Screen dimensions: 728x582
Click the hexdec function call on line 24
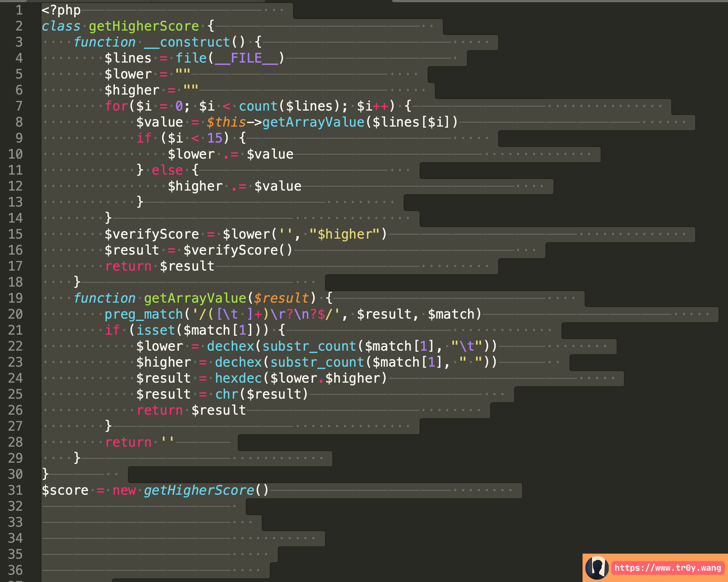238,378
